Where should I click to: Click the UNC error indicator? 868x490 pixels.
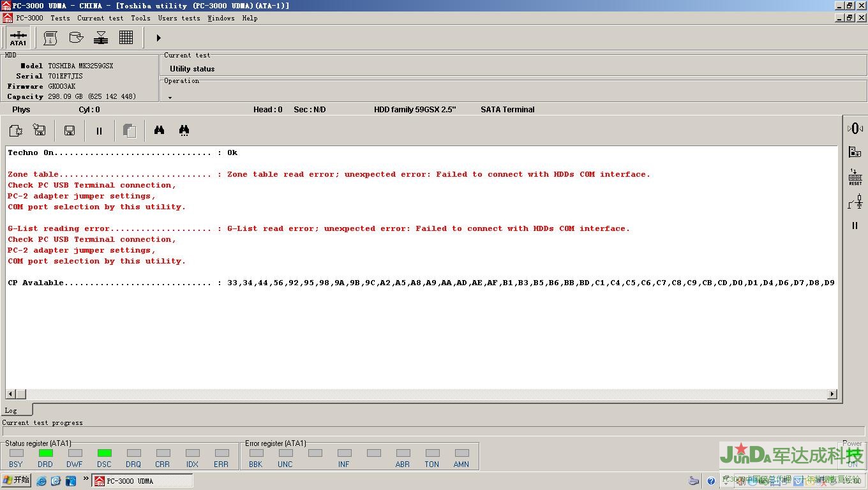(x=285, y=453)
